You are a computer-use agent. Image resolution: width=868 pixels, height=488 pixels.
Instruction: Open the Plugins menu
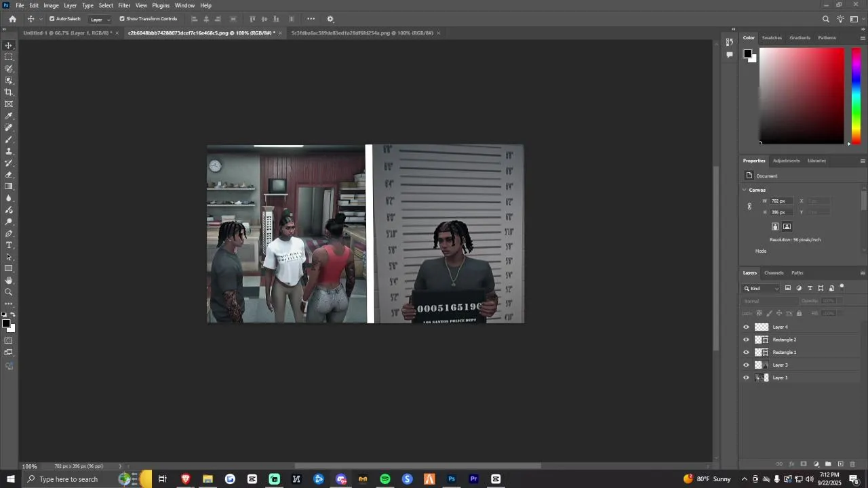(161, 5)
